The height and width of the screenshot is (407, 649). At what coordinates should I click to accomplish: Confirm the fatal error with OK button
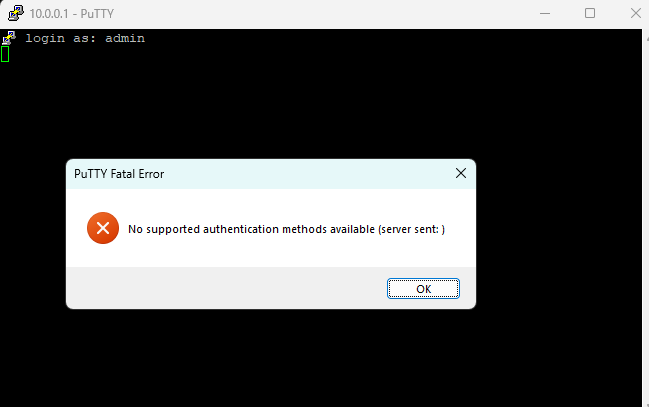coord(423,289)
